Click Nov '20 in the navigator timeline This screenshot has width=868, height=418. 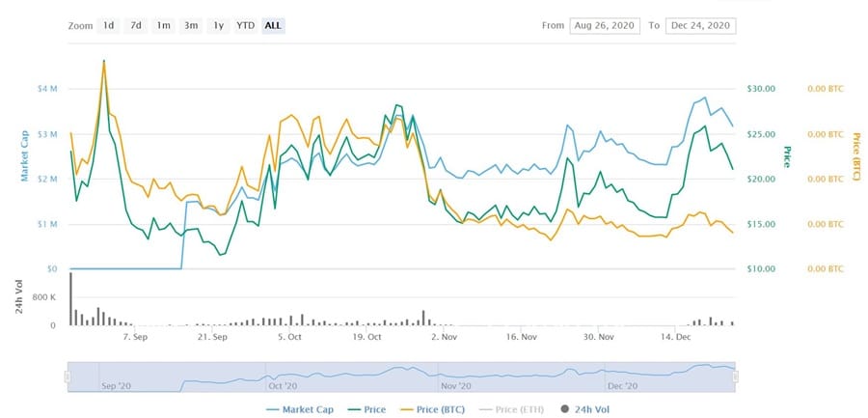pos(454,385)
